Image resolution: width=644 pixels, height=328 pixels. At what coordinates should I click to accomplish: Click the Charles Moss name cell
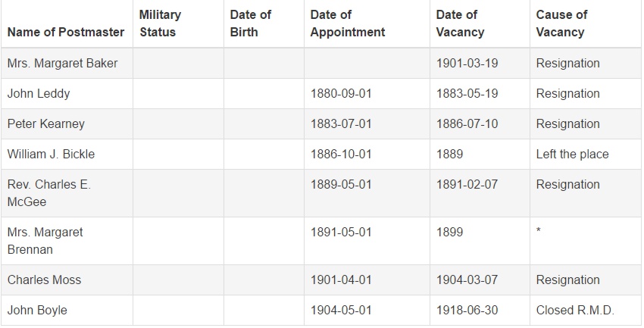(x=45, y=280)
